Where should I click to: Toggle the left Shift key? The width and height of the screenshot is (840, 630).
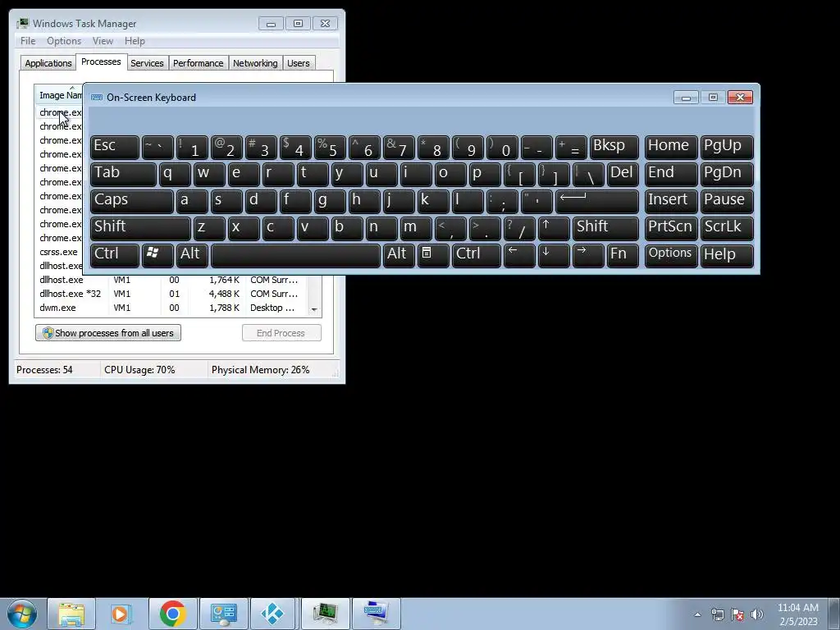point(140,228)
